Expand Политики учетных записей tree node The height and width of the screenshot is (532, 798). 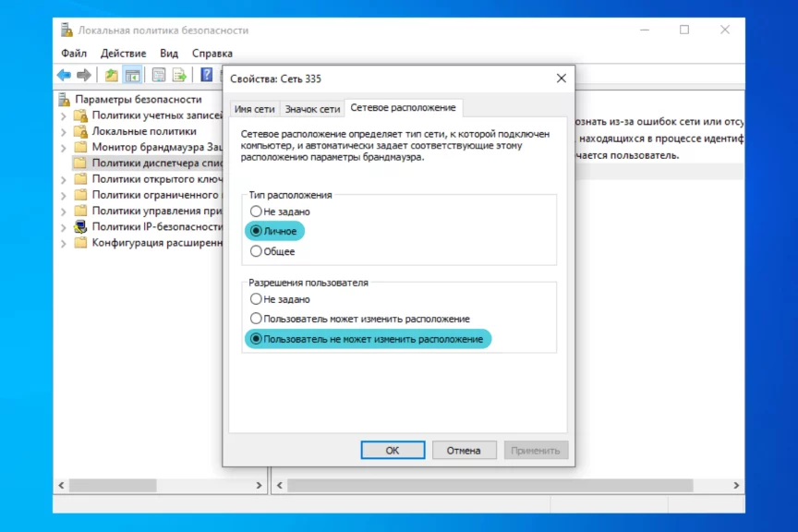click(x=64, y=115)
